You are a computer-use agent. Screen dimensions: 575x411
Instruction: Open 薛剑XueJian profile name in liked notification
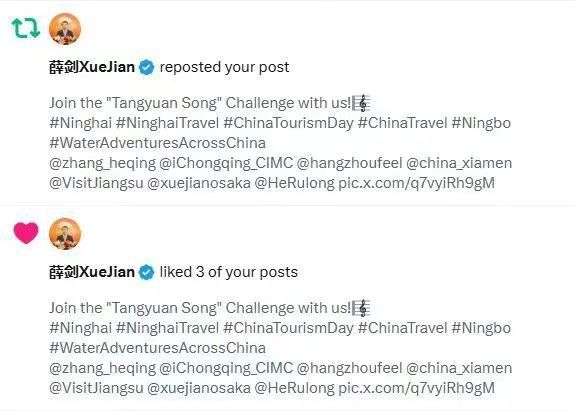[x=92, y=272]
